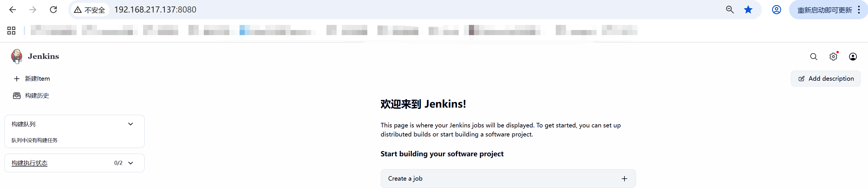Image resolution: width=868 pixels, height=188 pixels.
Task: Reload the page with the refresh icon
Action: click(x=53, y=10)
